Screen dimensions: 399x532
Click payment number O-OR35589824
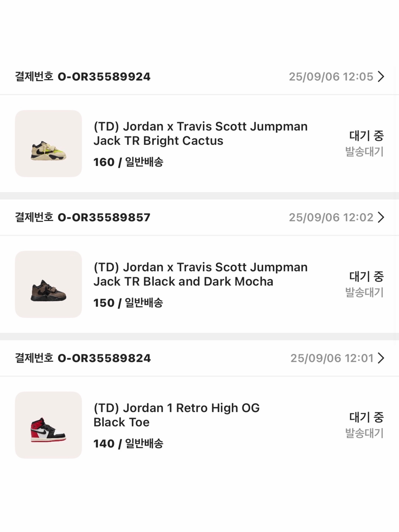tap(104, 358)
